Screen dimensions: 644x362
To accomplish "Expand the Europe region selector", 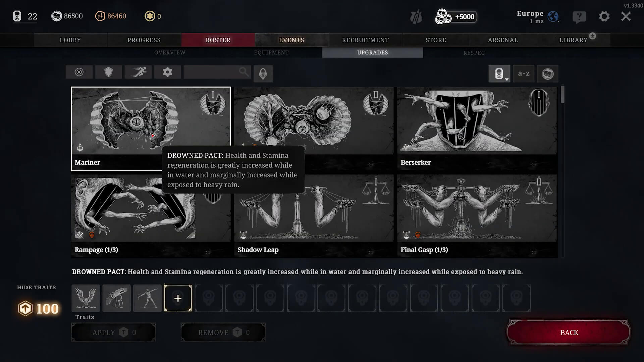I will (x=537, y=17).
